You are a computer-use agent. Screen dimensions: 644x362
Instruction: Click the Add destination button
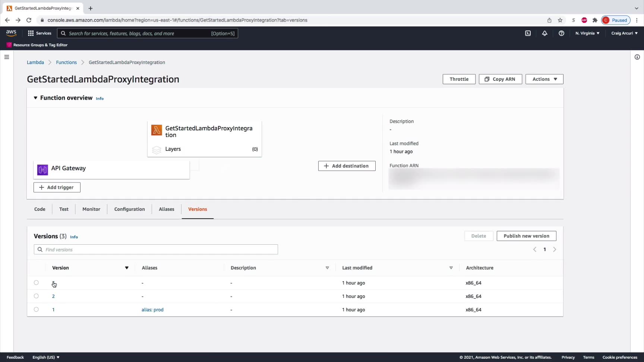pyautogui.click(x=347, y=166)
